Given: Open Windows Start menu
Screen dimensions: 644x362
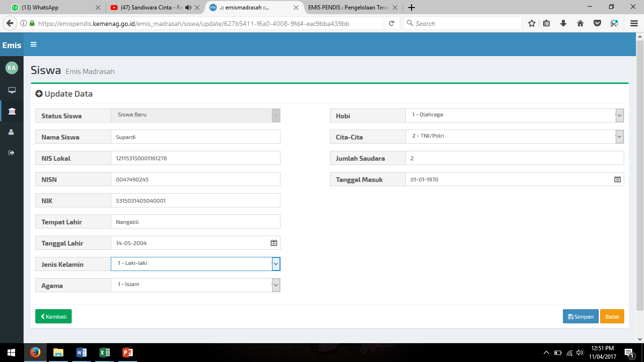Looking at the screenshot, I should coord(11,353).
